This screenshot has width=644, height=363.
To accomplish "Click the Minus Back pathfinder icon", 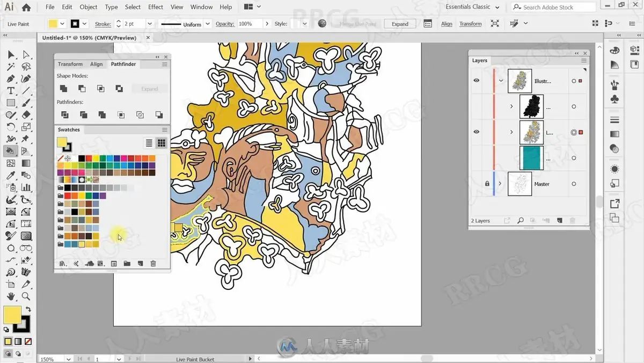I will pyautogui.click(x=159, y=114).
